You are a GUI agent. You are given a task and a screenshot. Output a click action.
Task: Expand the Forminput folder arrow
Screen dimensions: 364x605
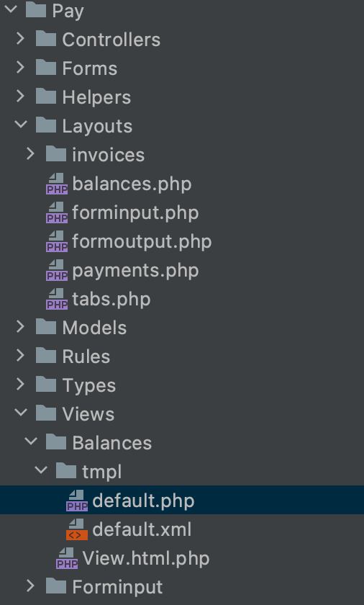(x=30, y=586)
